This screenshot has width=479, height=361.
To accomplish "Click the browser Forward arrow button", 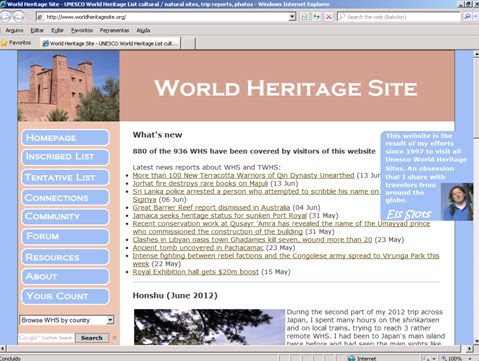I will [18, 16].
